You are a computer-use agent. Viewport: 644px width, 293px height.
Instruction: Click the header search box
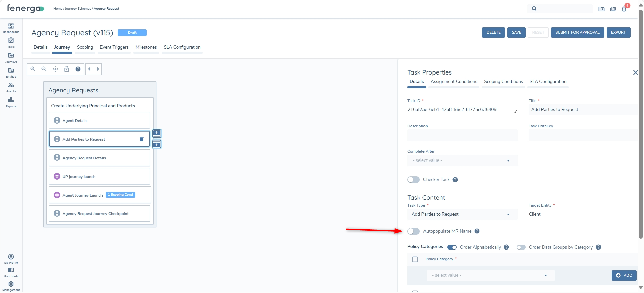click(560, 9)
